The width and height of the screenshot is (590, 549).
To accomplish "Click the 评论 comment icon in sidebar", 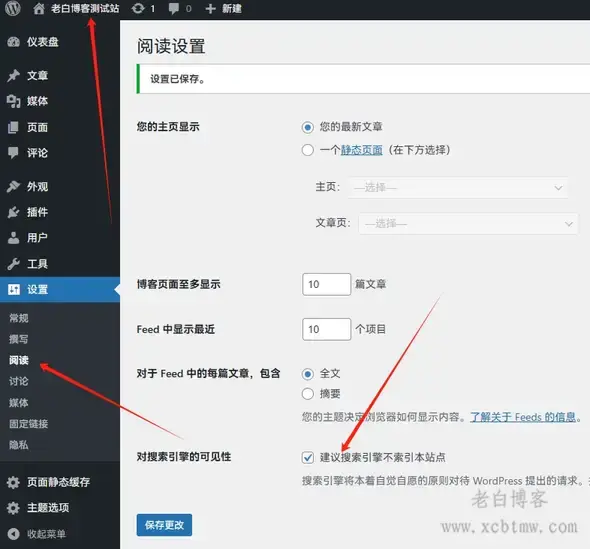I will click(x=13, y=153).
